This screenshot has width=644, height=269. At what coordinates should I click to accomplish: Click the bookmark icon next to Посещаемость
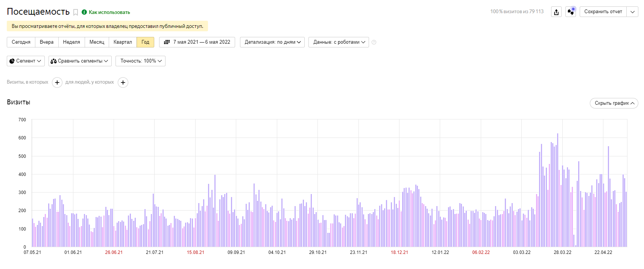76,12
